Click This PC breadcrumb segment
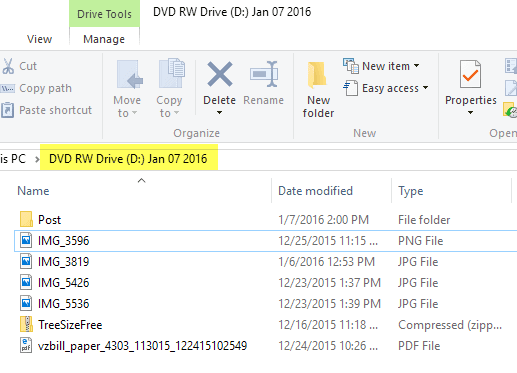The image size is (517, 373). [13, 159]
